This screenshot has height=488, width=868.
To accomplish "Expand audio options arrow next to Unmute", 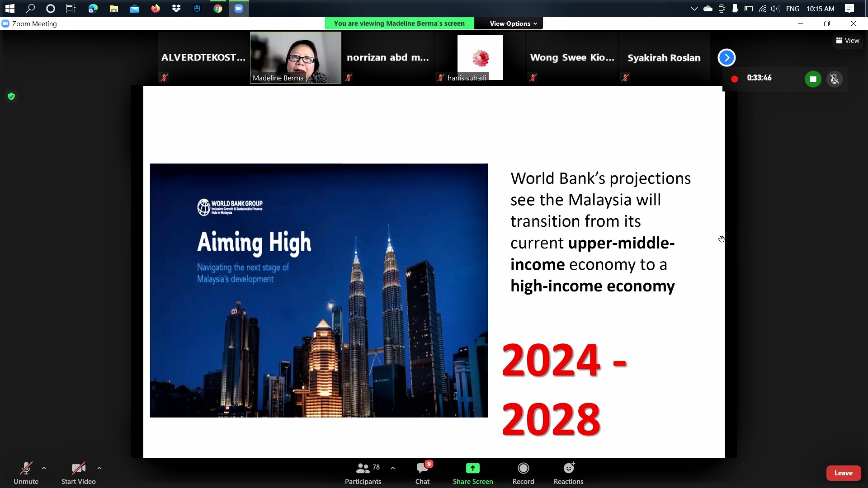I will click(x=44, y=468).
